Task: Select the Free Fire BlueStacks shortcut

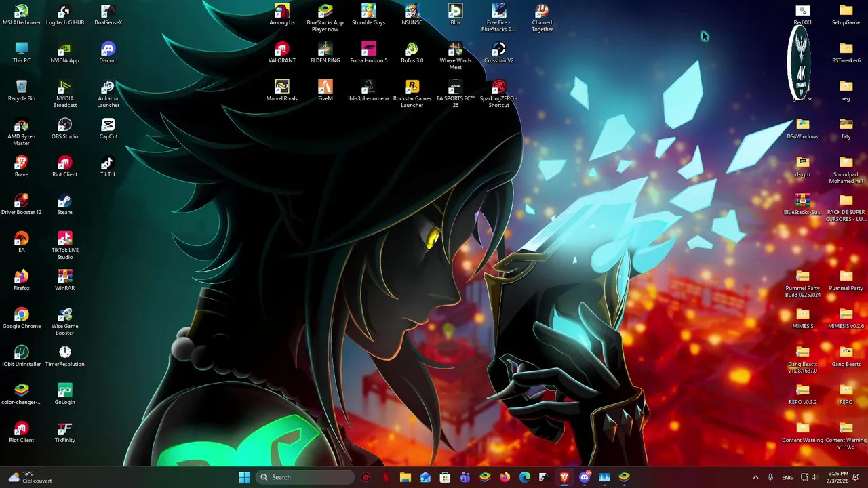Action: click(x=499, y=18)
